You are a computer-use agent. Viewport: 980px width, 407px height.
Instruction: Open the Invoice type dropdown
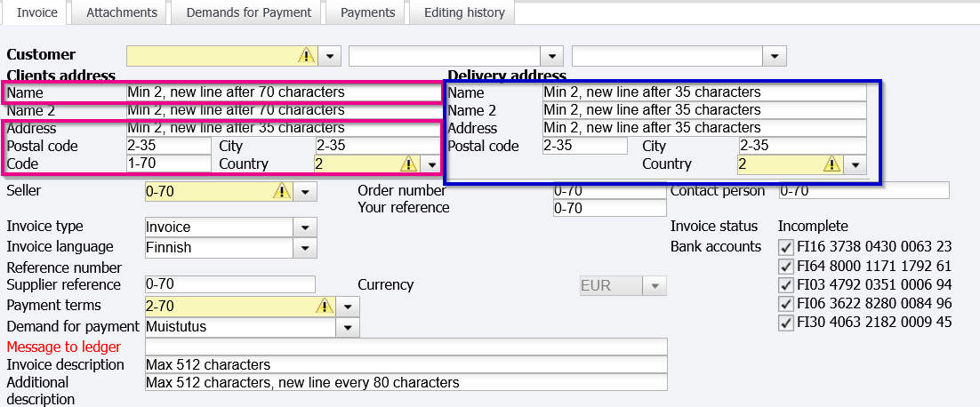pyautogui.click(x=304, y=227)
